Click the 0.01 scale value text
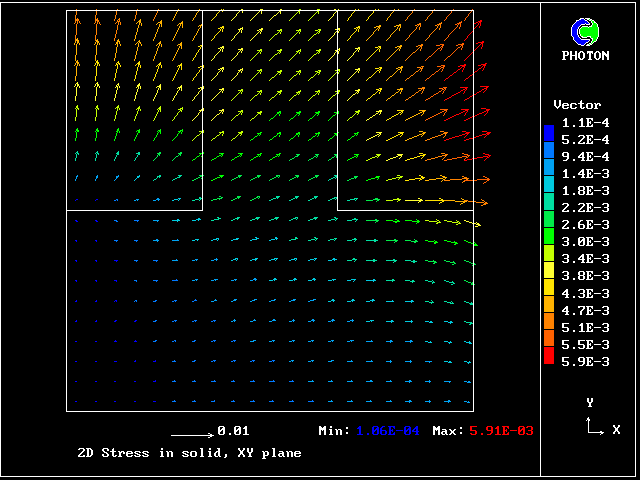Viewport: 640px width, 480px height. click(x=234, y=431)
